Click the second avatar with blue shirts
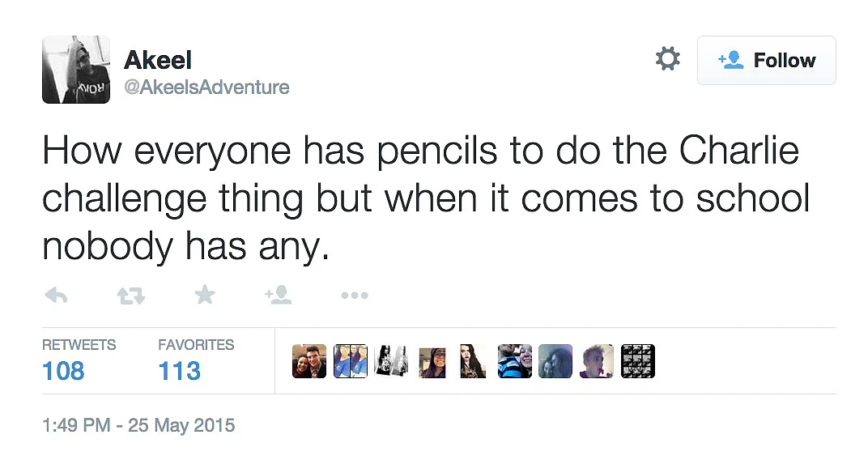 (351, 361)
